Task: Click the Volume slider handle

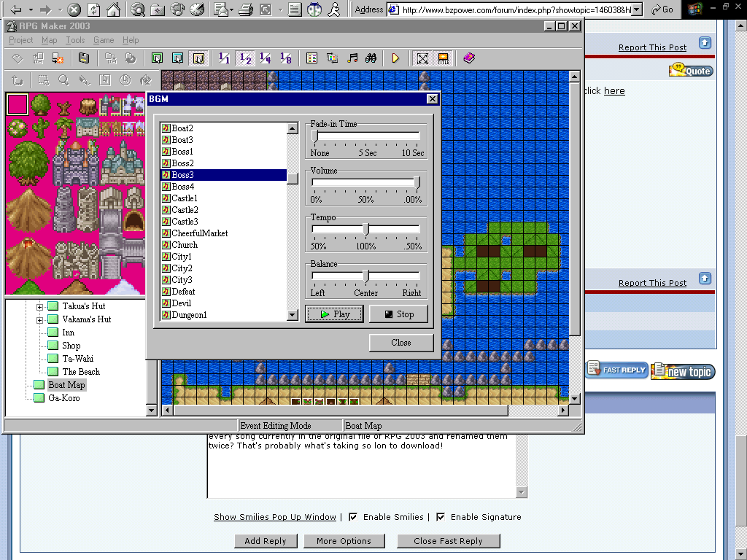Action: [x=417, y=182]
